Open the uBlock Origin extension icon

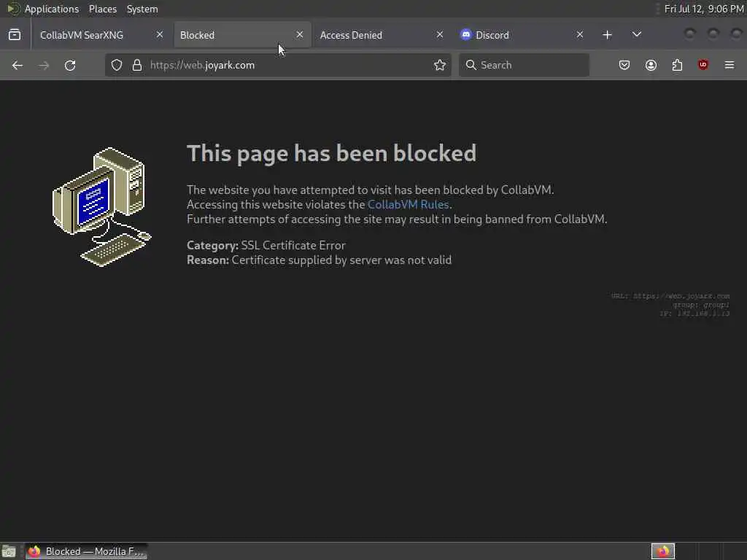point(703,65)
